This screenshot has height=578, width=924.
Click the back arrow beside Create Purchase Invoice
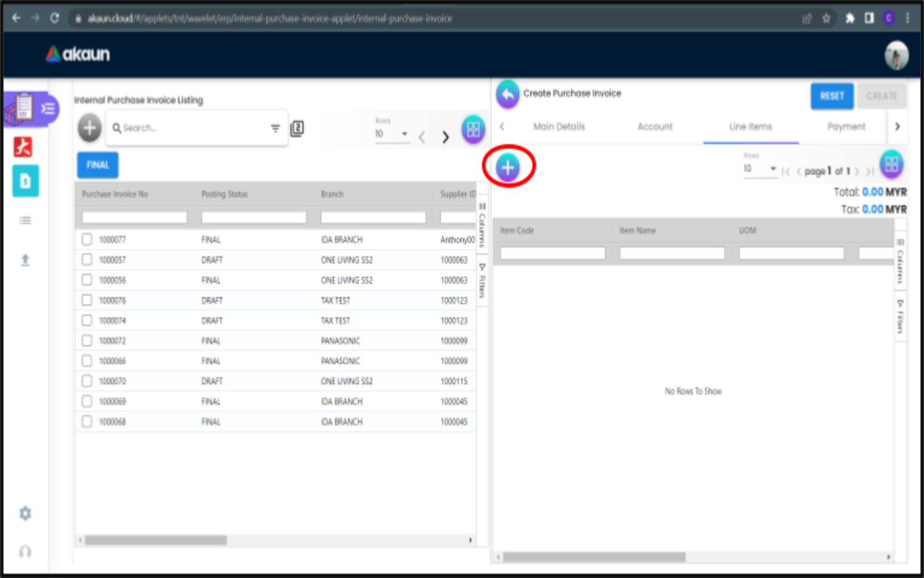[507, 94]
